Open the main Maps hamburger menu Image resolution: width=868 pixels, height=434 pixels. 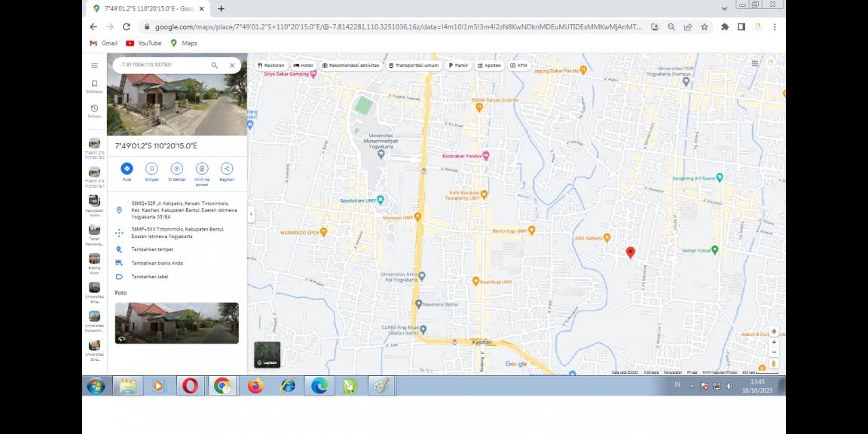94,65
